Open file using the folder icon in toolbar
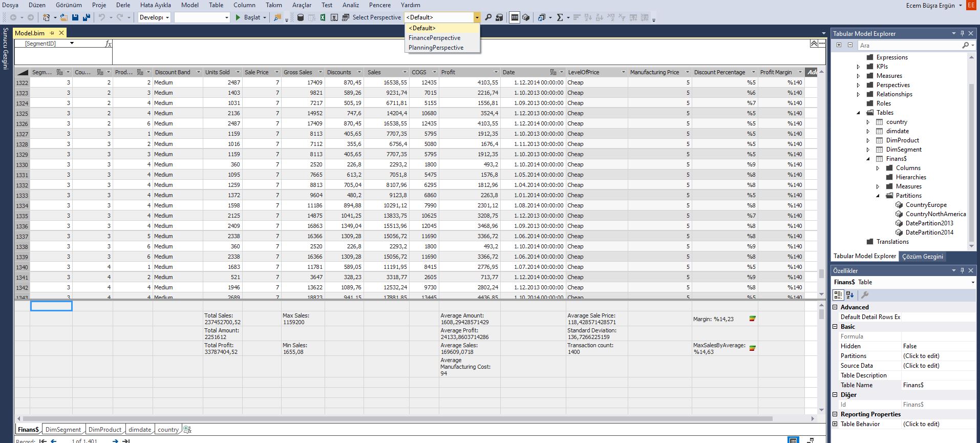This screenshot has height=443, width=980. [x=63, y=17]
